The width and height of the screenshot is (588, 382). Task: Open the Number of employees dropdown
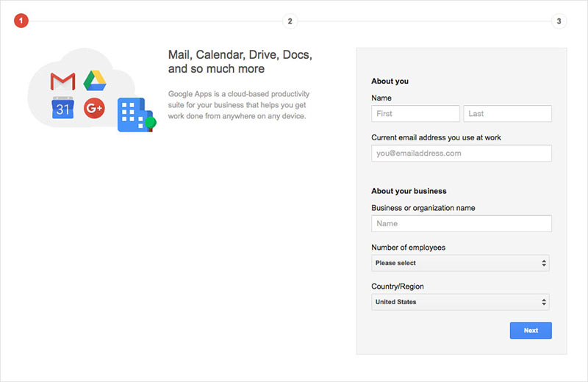coord(460,263)
